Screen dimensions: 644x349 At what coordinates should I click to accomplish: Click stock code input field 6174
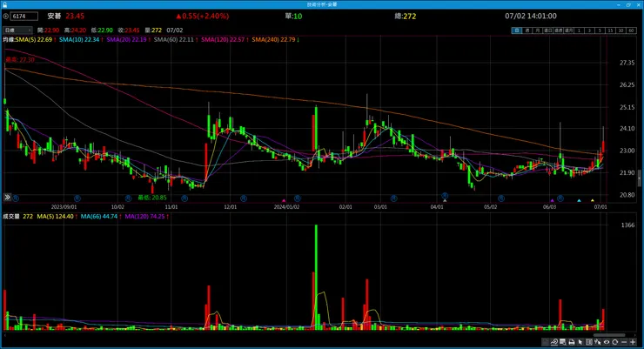(24, 17)
